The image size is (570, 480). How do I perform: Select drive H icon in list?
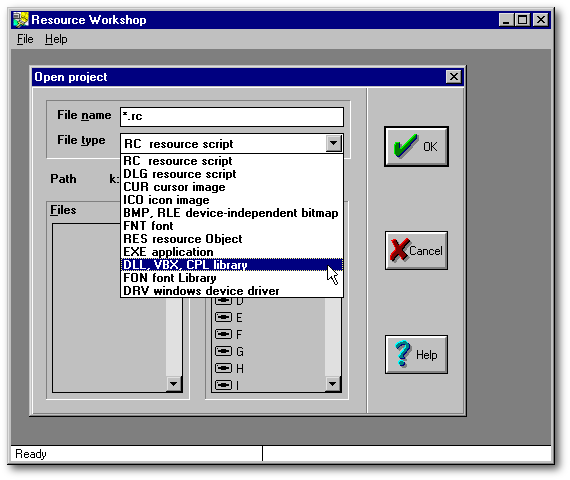pos(223,368)
